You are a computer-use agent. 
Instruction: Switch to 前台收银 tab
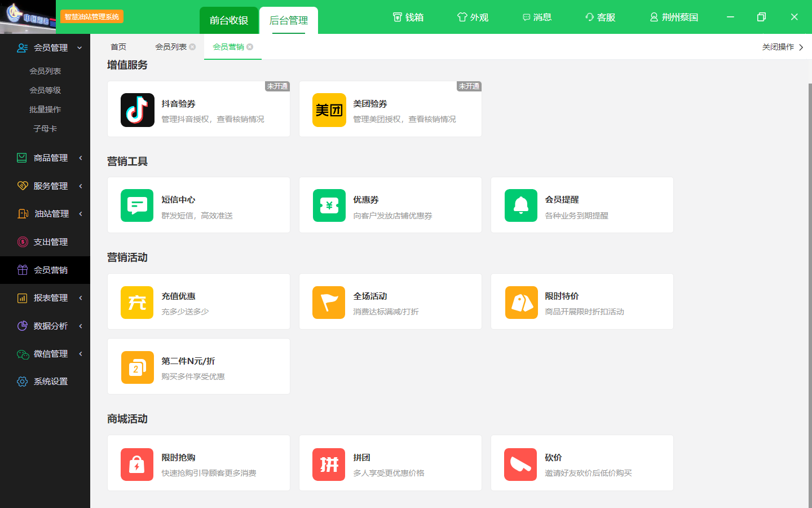click(229, 20)
